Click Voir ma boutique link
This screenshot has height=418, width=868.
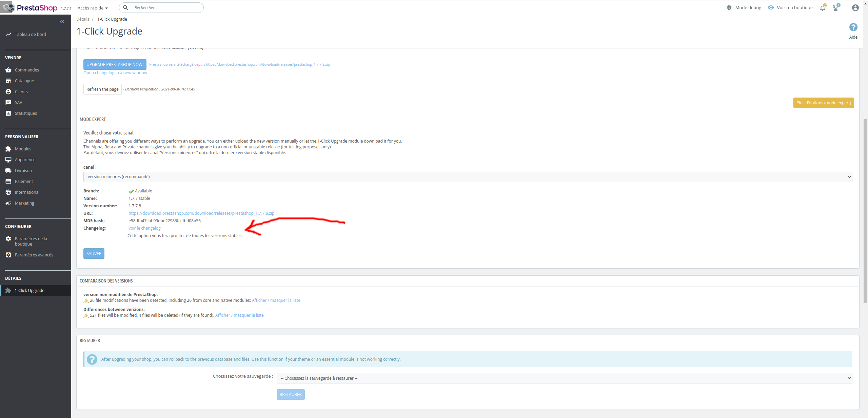pyautogui.click(x=795, y=8)
